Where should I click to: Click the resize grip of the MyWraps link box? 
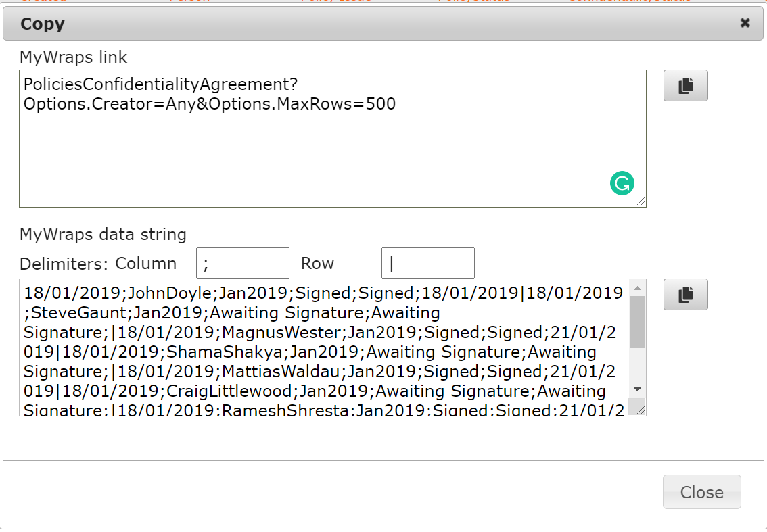pos(641,202)
